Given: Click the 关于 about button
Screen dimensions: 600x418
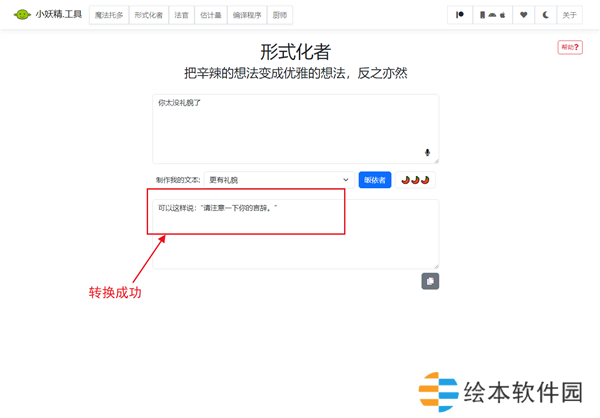Looking at the screenshot, I should click(570, 15).
